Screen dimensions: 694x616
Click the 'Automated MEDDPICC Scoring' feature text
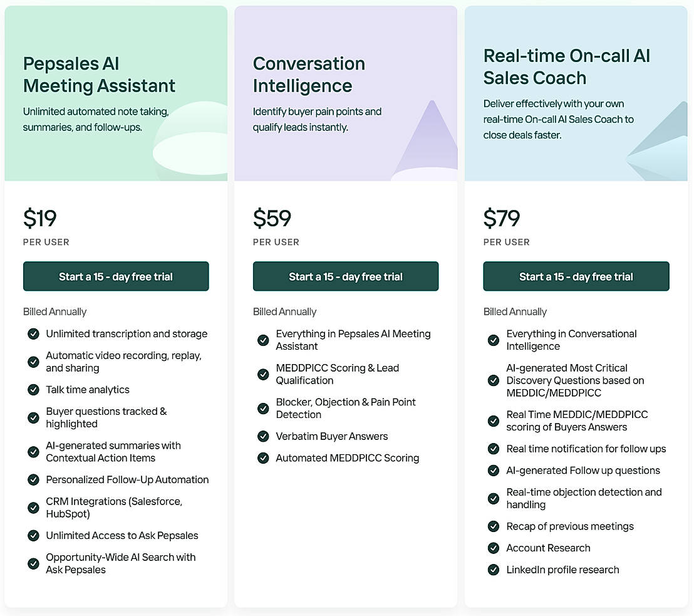348,458
